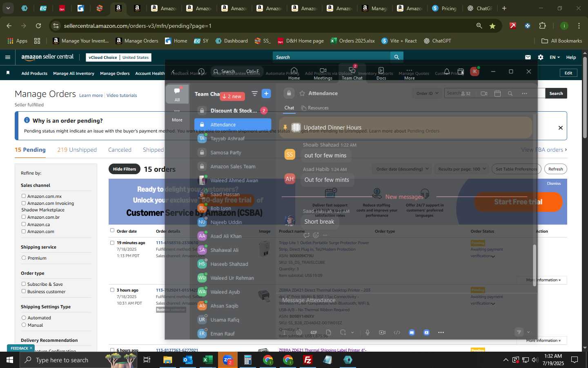Click Amazon Seller Central settings gear
The width and height of the screenshot is (588, 368).
tap(541, 57)
